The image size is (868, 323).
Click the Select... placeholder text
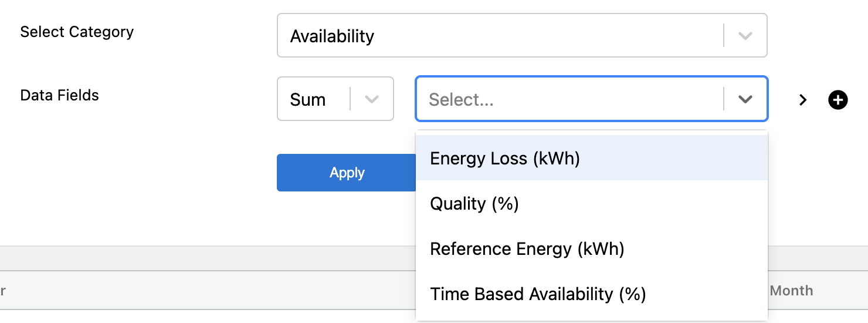point(461,100)
